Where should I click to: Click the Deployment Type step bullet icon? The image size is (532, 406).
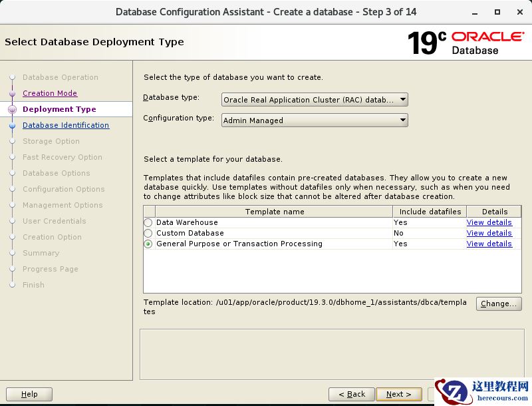pyautogui.click(x=13, y=109)
